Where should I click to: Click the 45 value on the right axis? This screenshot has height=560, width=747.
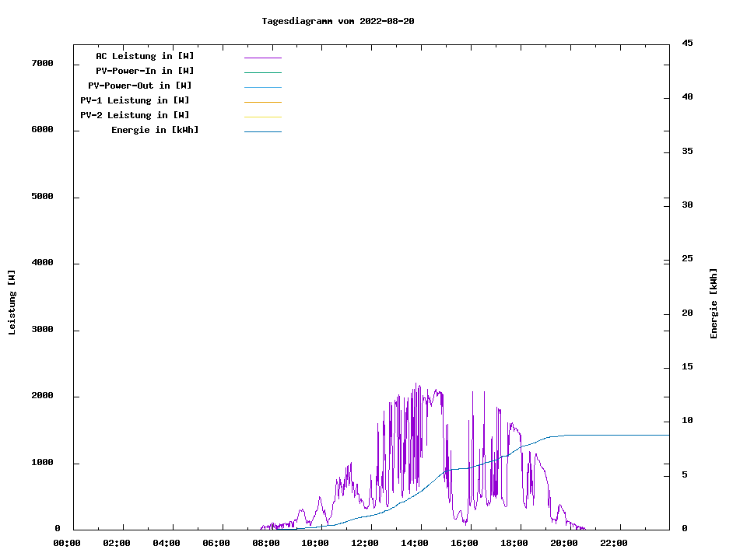pos(687,43)
